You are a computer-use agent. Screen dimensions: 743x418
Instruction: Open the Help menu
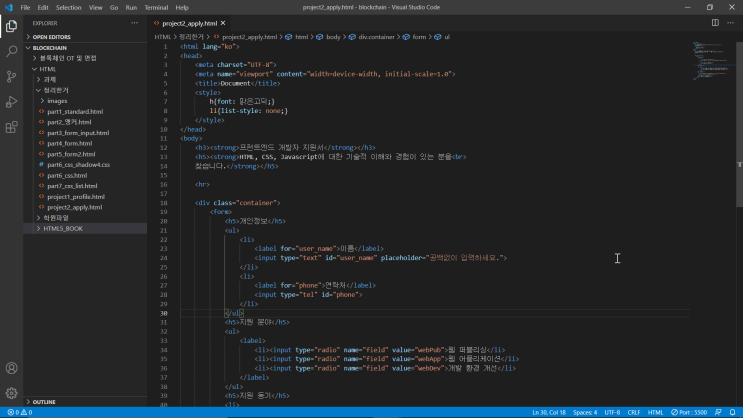182,8
